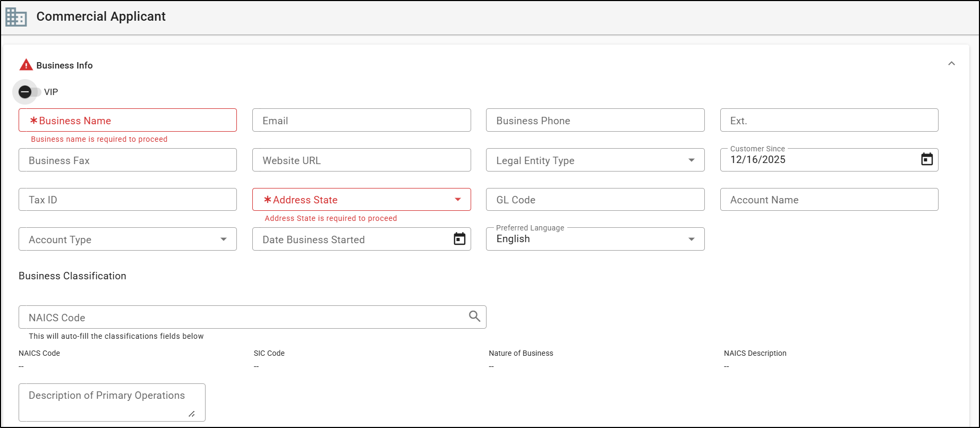Image resolution: width=980 pixels, height=428 pixels.
Task: Open the Customer Since calendar picker
Action: click(926, 159)
